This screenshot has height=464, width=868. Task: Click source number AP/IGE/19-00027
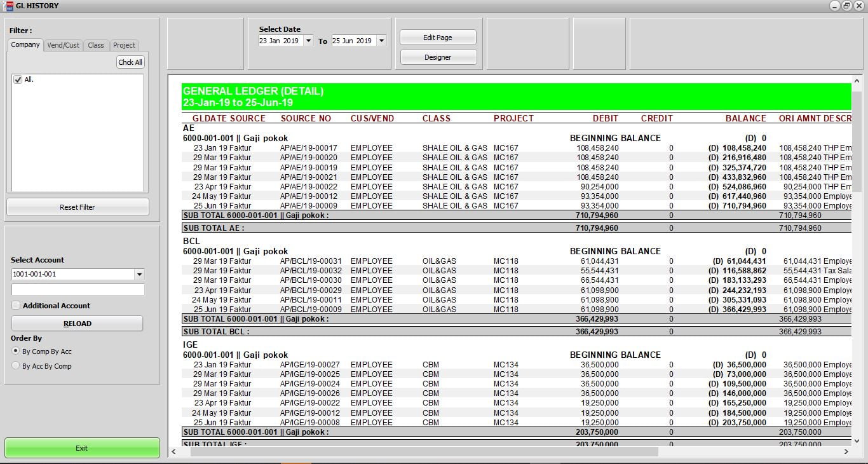click(x=310, y=365)
